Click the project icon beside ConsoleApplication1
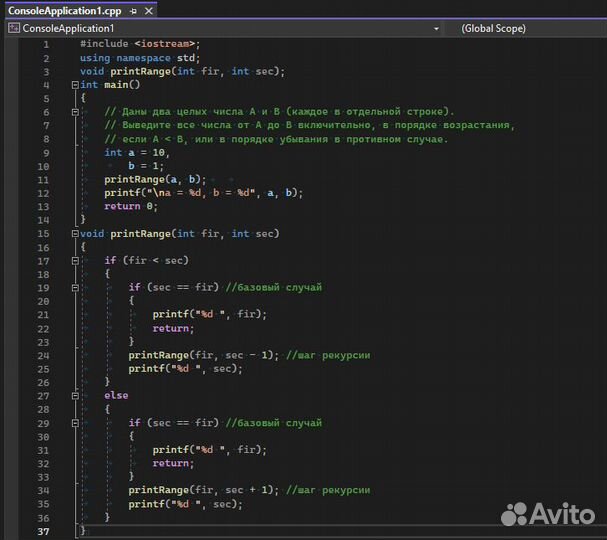Viewport: 607px width, 540px height. click(14, 28)
